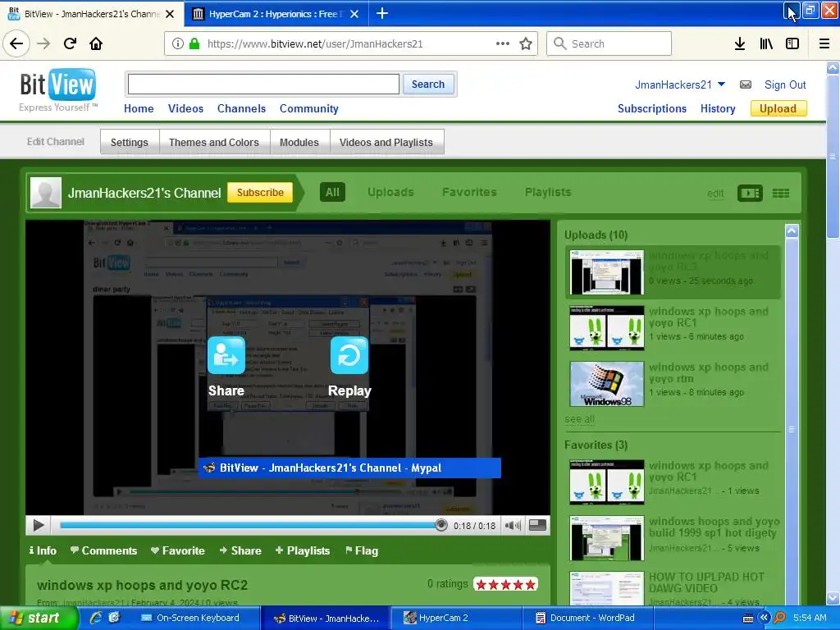Close the HyperCam 2 browser tab
The width and height of the screenshot is (840, 630).
(x=354, y=14)
